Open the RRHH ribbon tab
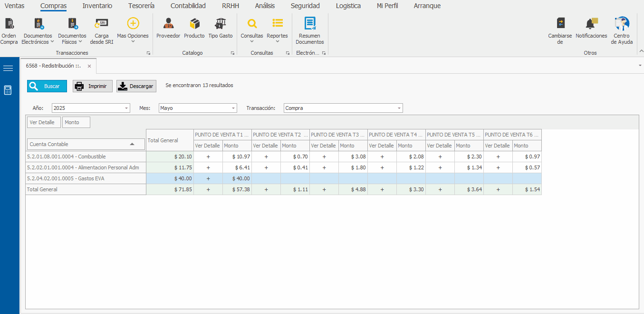Screen dimensions: 644x314 click(231, 6)
